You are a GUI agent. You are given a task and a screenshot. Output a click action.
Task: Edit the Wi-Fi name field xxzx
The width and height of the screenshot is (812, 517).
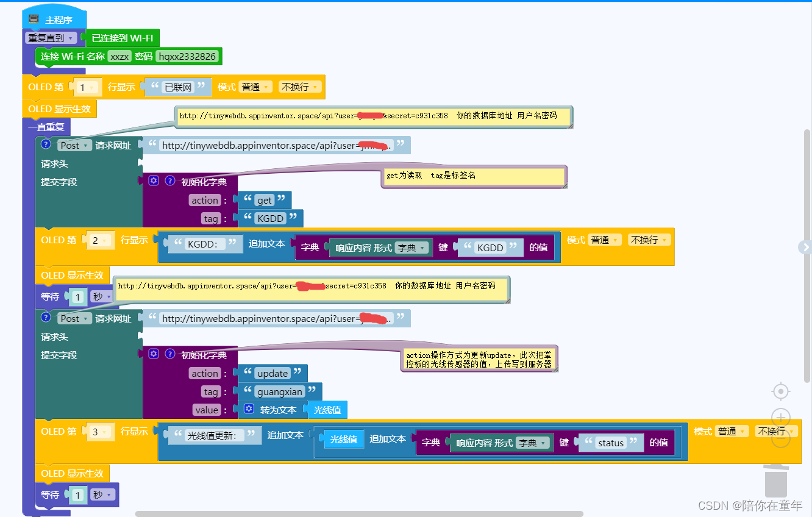point(119,56)
